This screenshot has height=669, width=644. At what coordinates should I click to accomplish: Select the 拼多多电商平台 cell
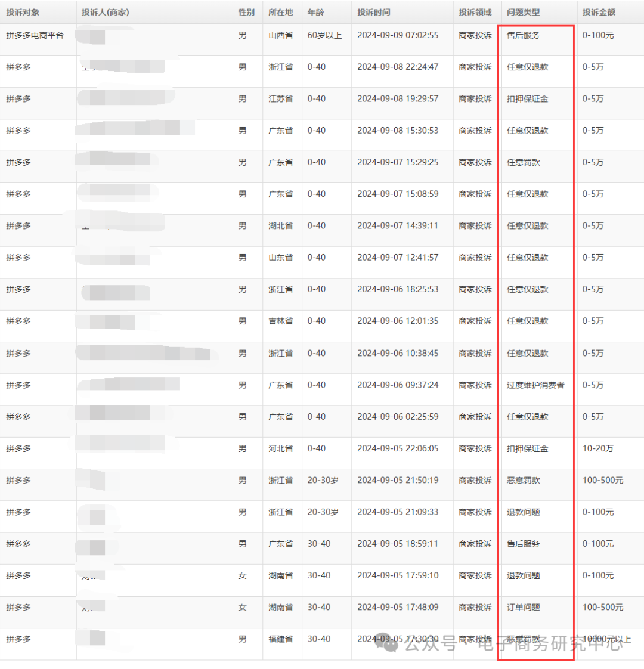(x=35, y=35)
